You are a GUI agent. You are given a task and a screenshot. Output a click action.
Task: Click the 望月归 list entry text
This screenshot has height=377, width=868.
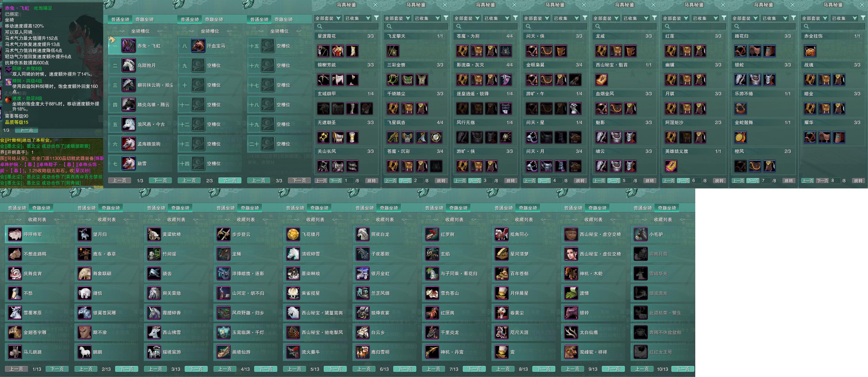[100, 234]
